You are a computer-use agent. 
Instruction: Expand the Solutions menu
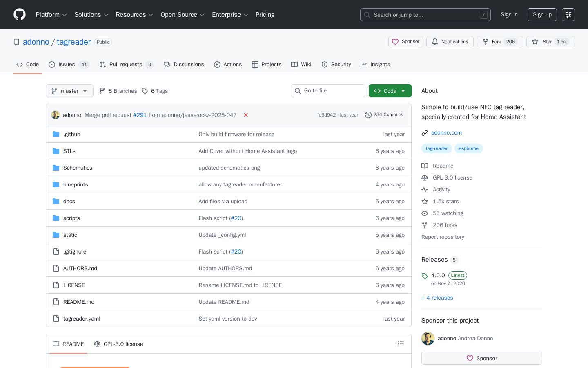click(91, 15)
